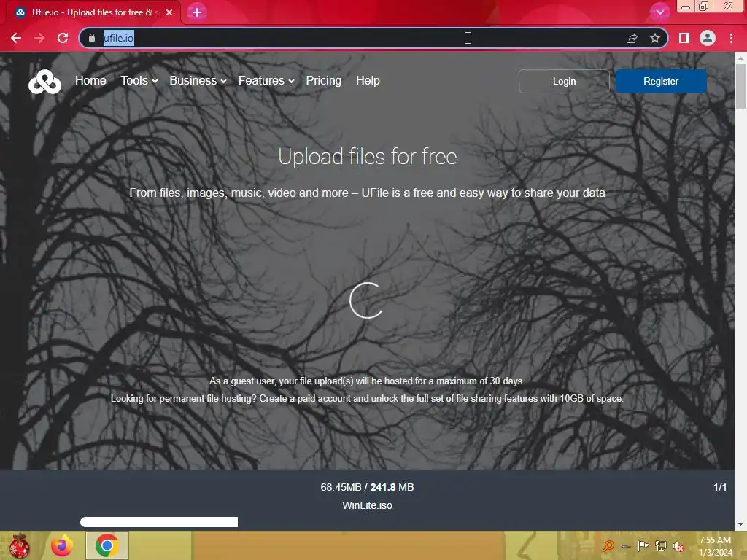Click the Login button
The height and width of the screenshot is (560, 747).
pos(564,82)
